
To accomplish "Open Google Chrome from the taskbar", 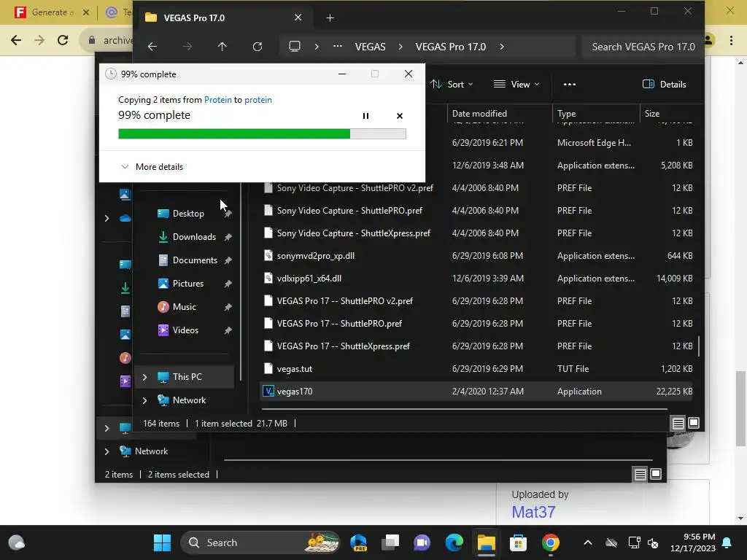I will 550,542.
